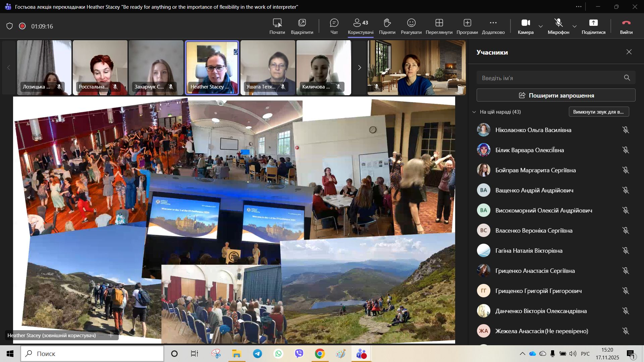
Task: Open the camera options dropdown arrow
Action: click(541, 26)
